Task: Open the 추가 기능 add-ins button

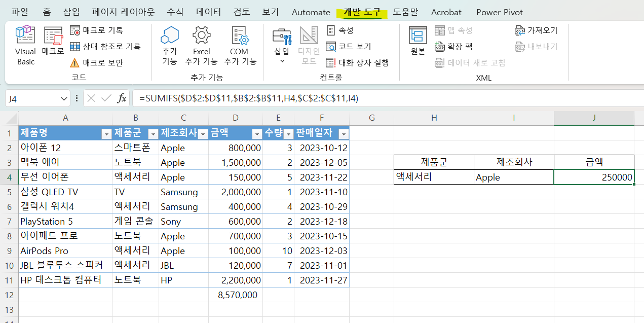Action: [x=170, y=46]
